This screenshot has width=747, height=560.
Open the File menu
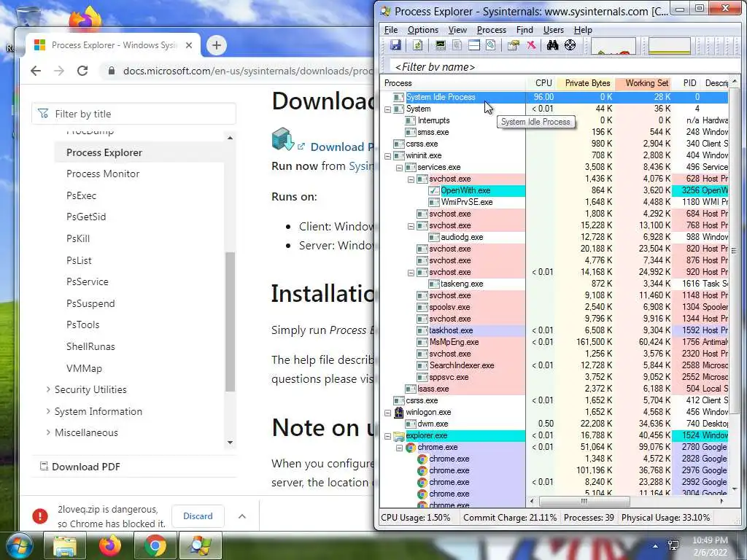(391, 29)
